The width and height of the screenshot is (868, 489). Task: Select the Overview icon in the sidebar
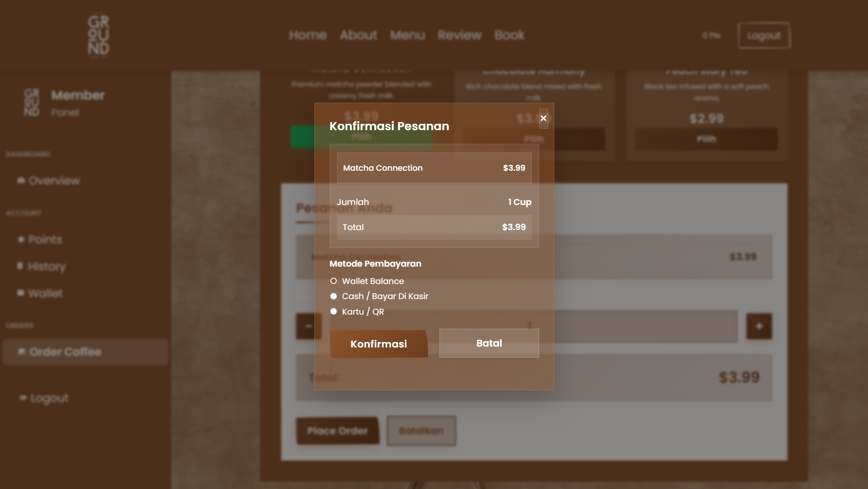pos(20,180)
